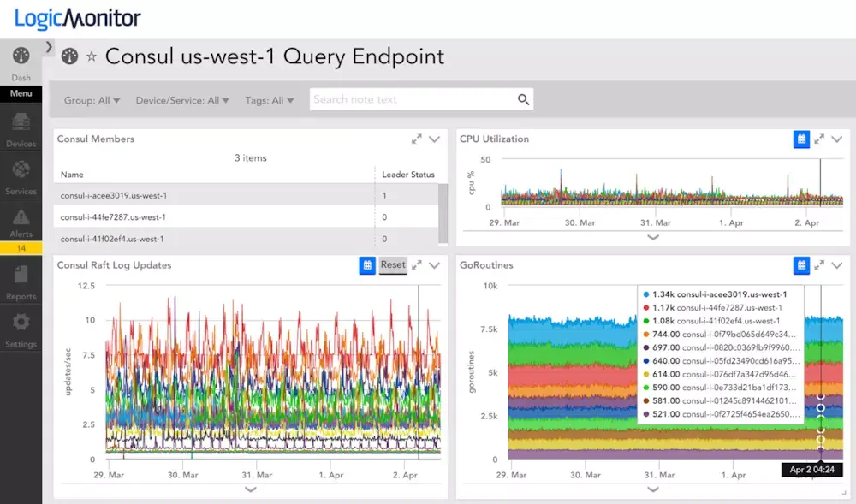This screenshot has height=504, width=856.
Task: Open the Device/Service: All dropdown
Action: pos(182,100)
